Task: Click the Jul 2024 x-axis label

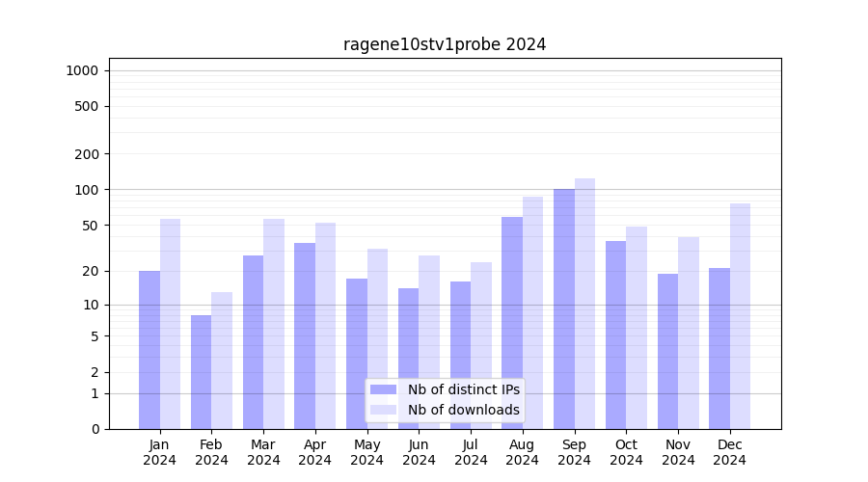Action: (x=471, y=452)
